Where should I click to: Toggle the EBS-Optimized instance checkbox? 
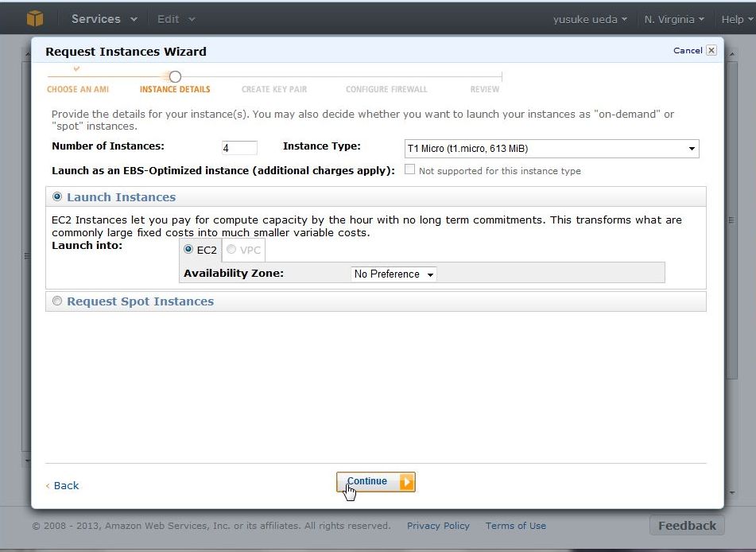pos(409,169)
